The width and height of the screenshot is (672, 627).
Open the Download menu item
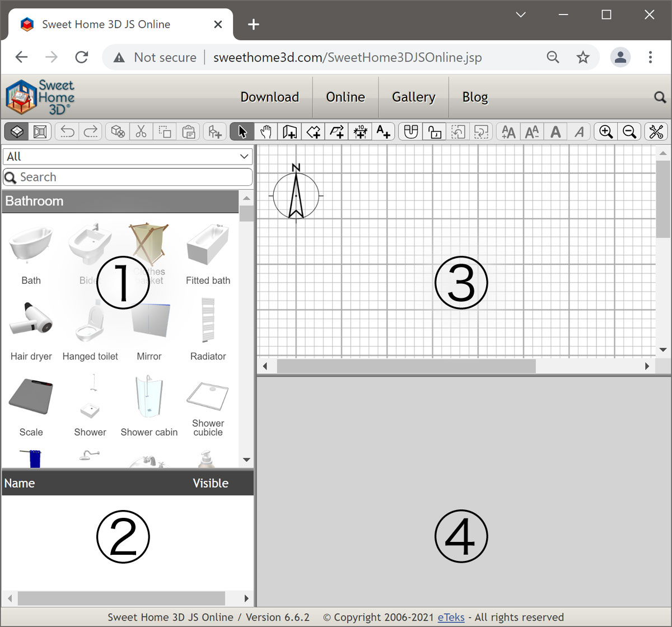[269, 97]
